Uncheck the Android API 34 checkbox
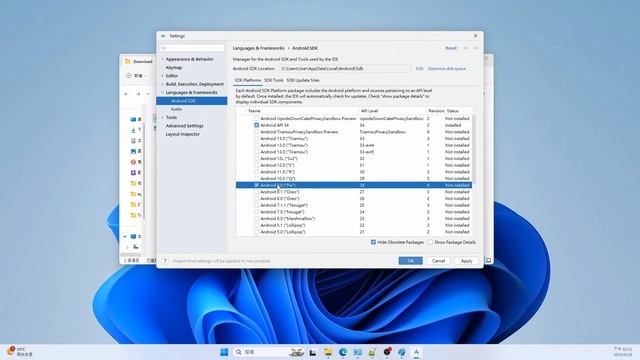The height and width of the screenshot is (360, 640). tap(256, 125)
